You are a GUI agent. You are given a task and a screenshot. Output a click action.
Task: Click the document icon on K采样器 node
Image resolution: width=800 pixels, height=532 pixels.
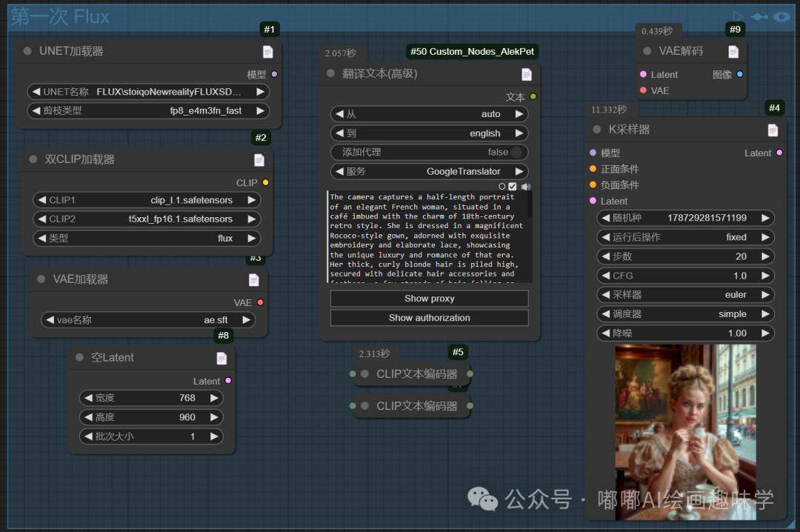[x=773, y=130]
